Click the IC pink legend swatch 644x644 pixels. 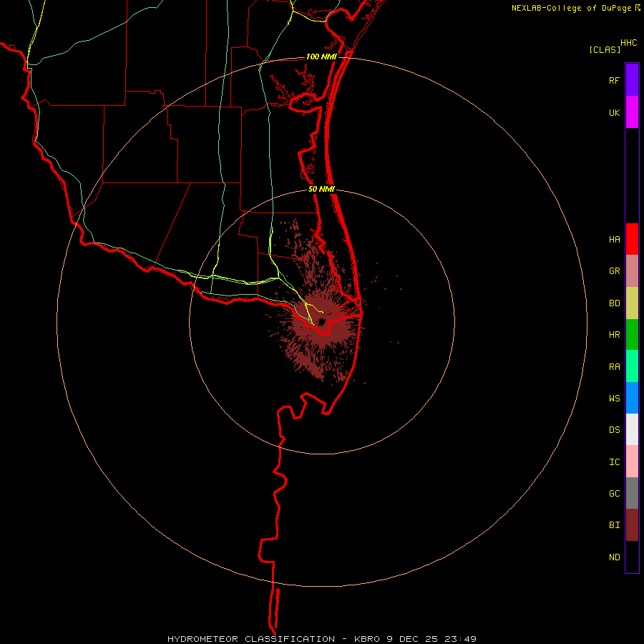point(632,462)
